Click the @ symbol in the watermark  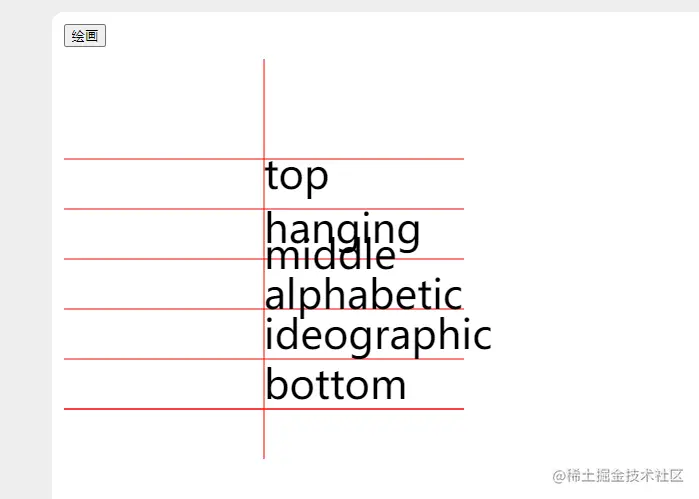559,474
